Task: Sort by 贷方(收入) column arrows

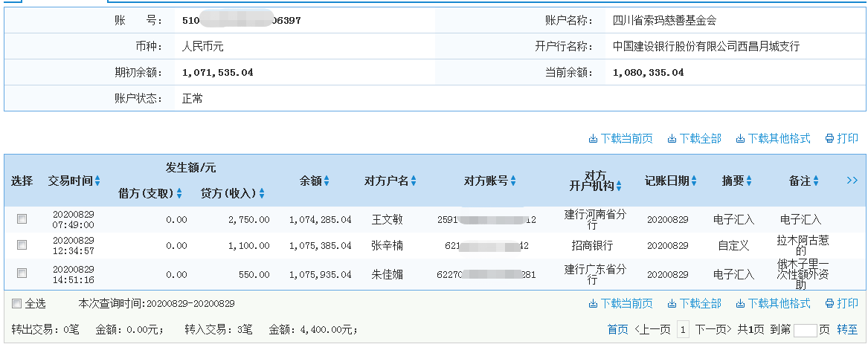Action: click(x=262, y=193)
